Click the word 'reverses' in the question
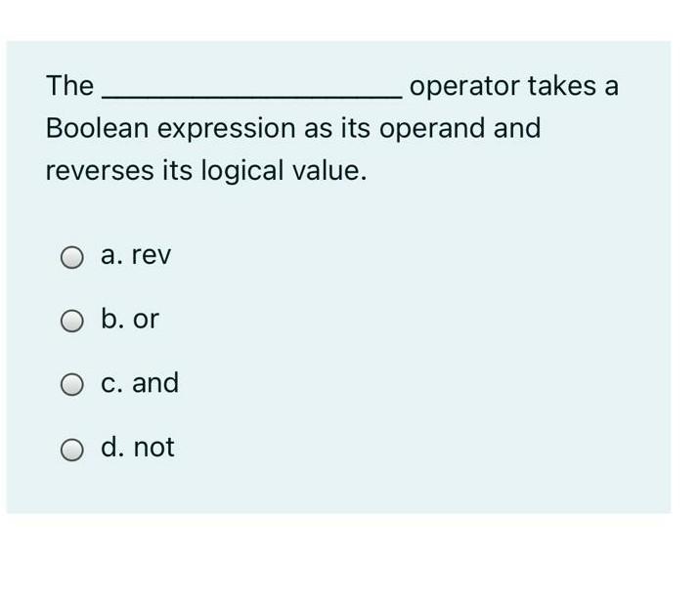 pos(100,172)
